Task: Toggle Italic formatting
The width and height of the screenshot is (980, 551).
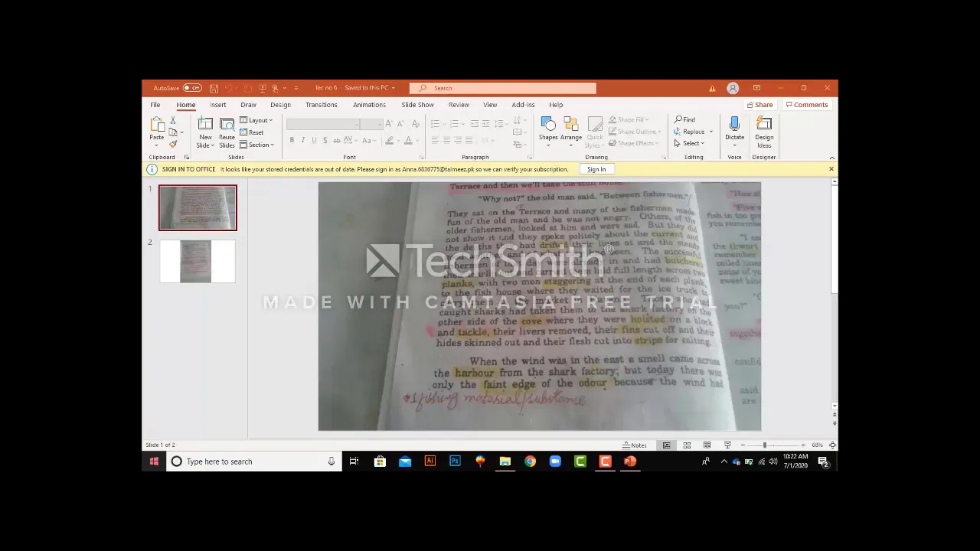Action: (302, 140)
